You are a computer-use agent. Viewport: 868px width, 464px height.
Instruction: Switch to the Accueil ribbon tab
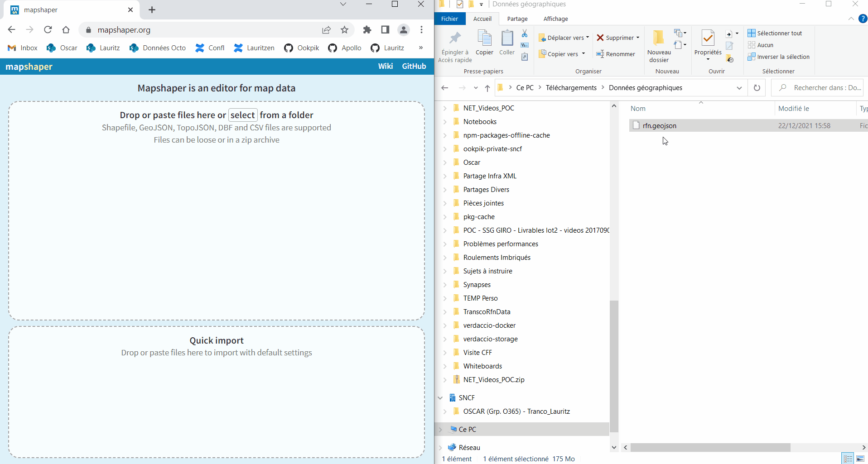pyautogui.click(x=482, y=19)
